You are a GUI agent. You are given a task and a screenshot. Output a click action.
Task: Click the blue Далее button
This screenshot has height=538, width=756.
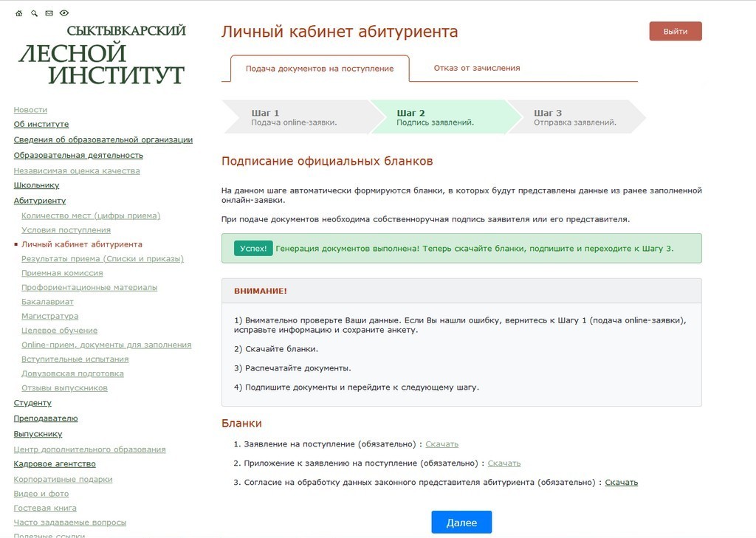pos(461,523)
